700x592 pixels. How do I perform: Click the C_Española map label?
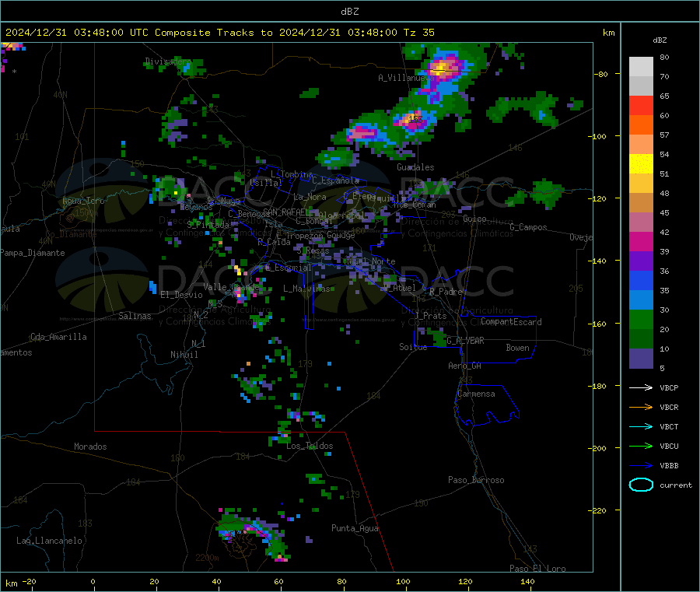[x=335, y=180]
